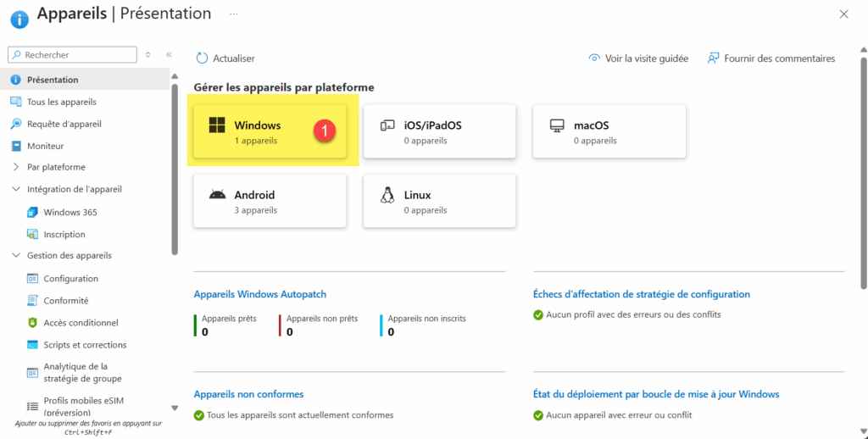The image size is (868, 439).
Task: Click Voir la visite guidée
Action: 637,58
